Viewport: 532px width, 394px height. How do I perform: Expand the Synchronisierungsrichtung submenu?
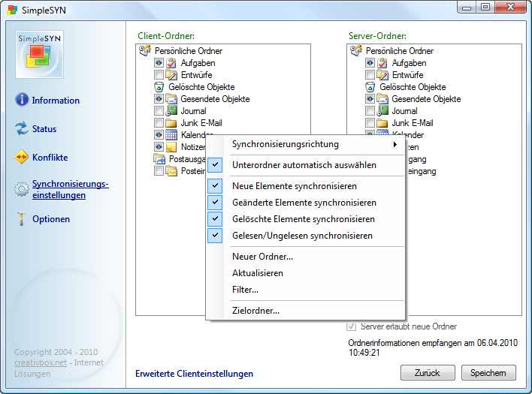(307, 144)
